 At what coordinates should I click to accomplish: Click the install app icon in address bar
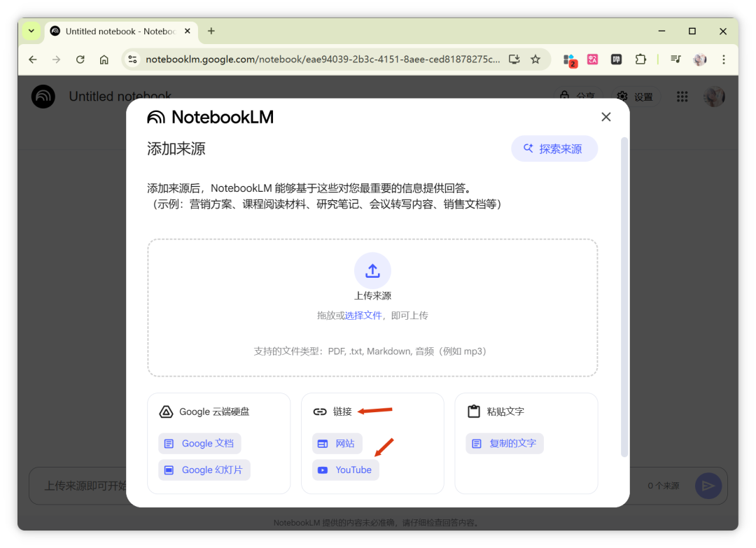[514, 59]
